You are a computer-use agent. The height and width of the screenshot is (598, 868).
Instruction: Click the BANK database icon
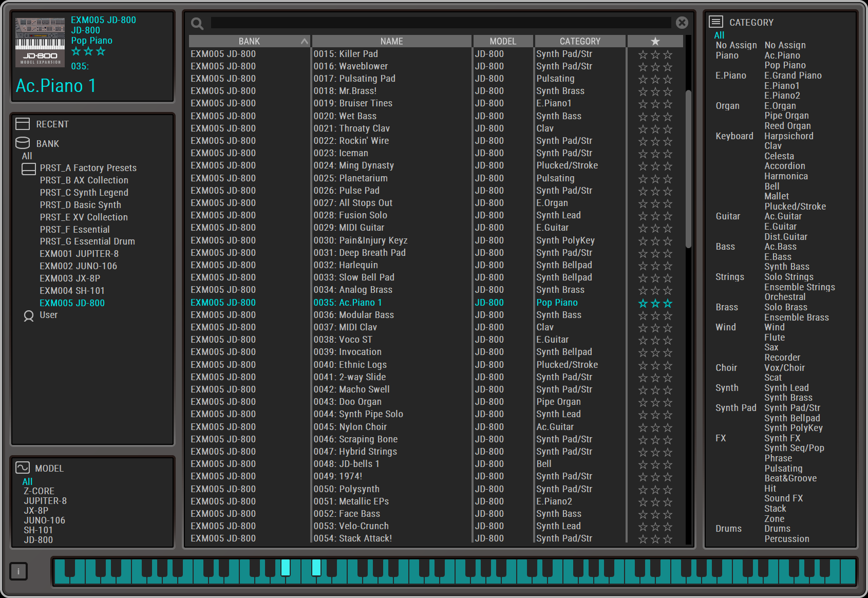[x=23, y=143]
